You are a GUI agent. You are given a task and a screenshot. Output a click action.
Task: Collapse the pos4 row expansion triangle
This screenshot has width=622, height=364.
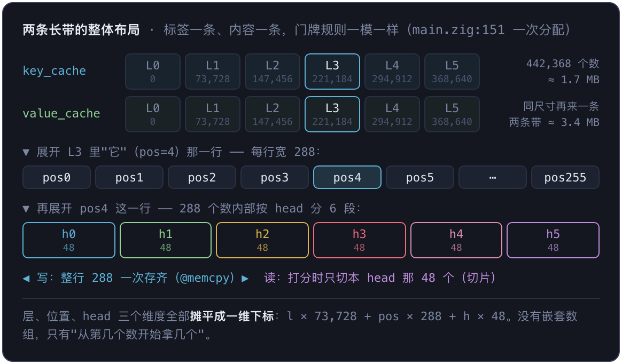[x=26, y=209]
